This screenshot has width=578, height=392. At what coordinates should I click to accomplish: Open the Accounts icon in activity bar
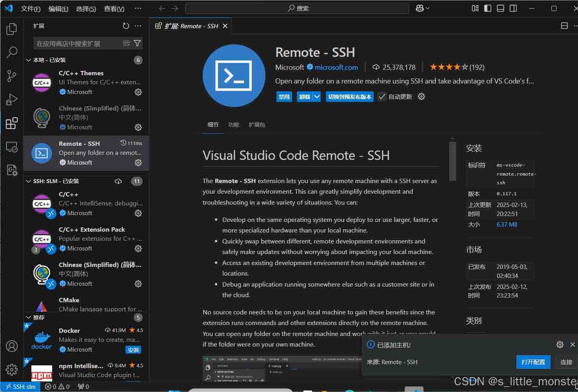point(12,346)
